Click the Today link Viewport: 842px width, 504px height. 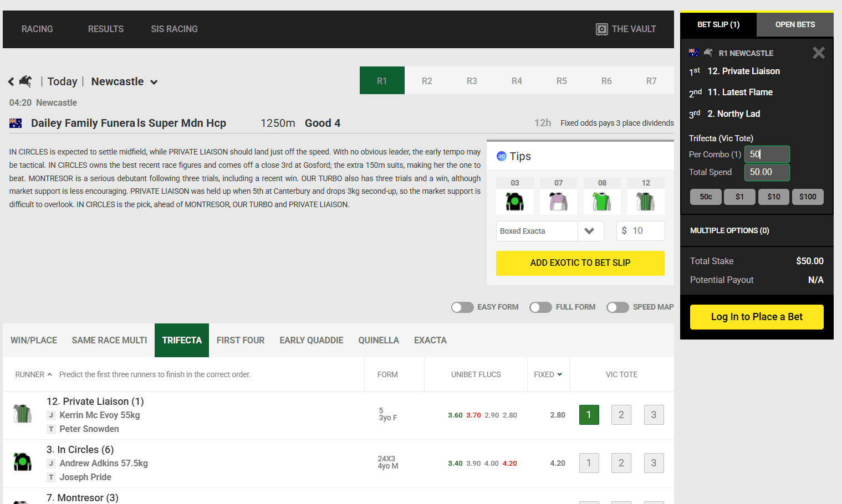(62, 82)
